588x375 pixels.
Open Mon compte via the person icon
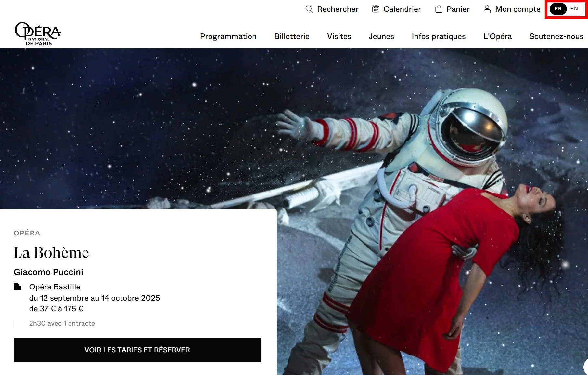pos(487,9)
